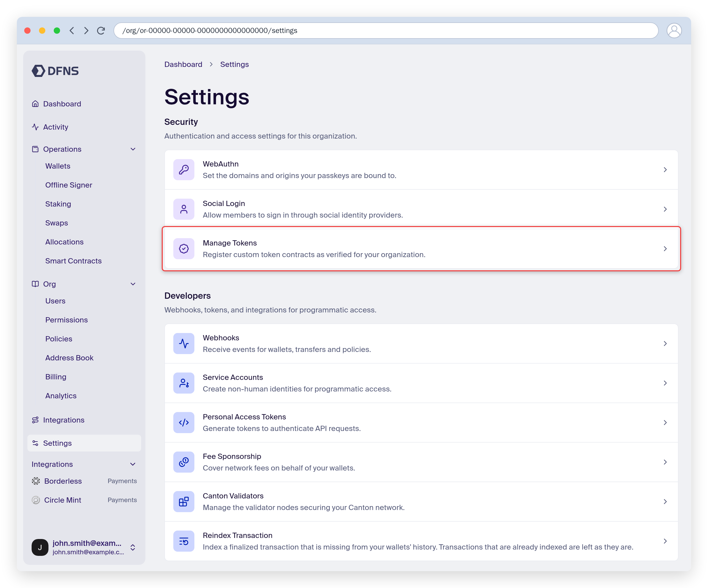
Task: Click the Manage Tokens verified badge icon
Action: pyautogui.click(x=184, y=248)
